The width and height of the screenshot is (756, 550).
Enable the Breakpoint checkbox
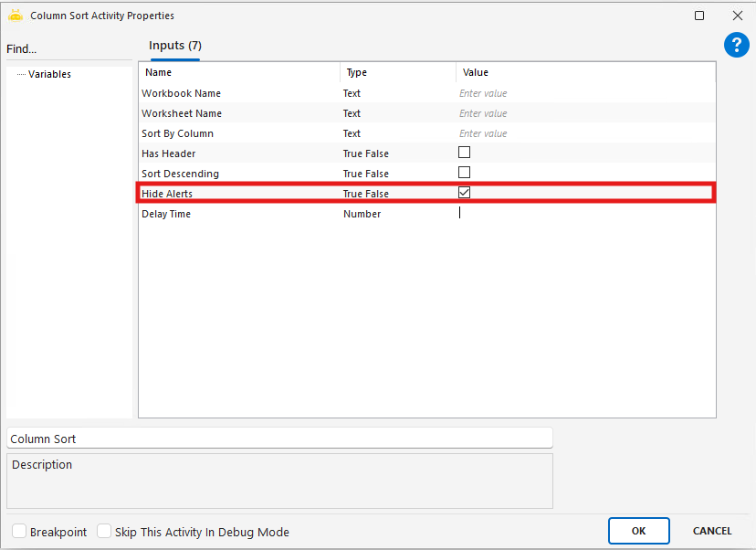19,532
